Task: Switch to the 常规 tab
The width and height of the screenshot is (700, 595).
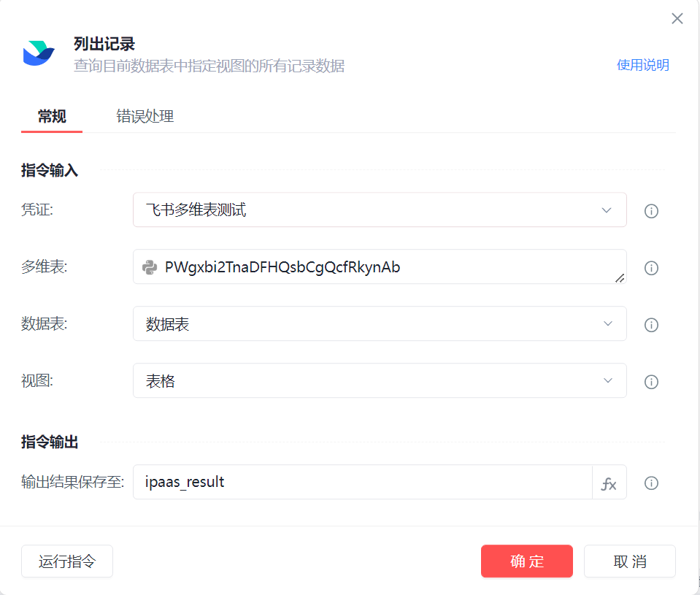Action: [52, 117]
